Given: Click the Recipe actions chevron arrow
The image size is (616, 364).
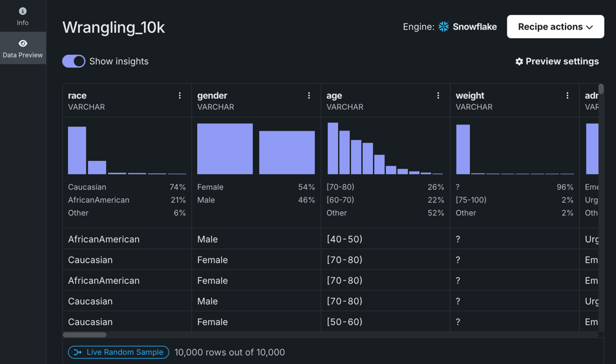Looking at the screenshot, I should (x=589, y=27).
